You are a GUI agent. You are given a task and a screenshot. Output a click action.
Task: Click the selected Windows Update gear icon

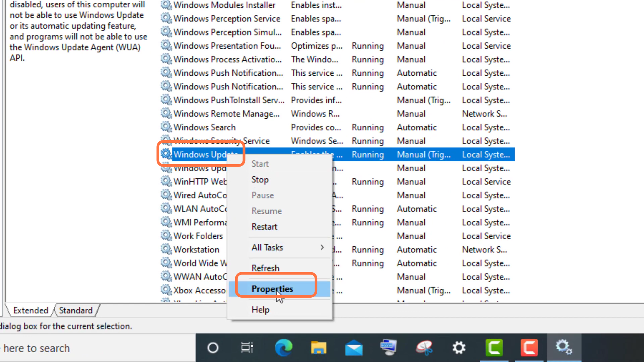point(166,154)
